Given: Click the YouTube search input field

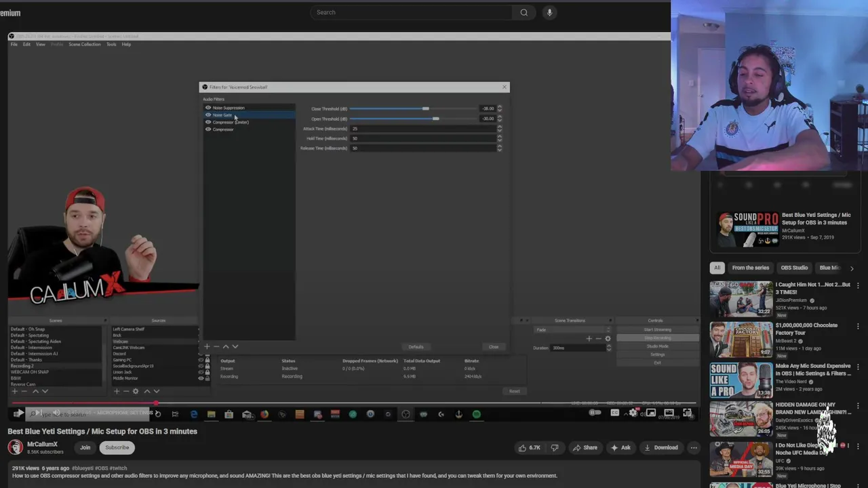Looking at the screenshot, I should (411, 12).
